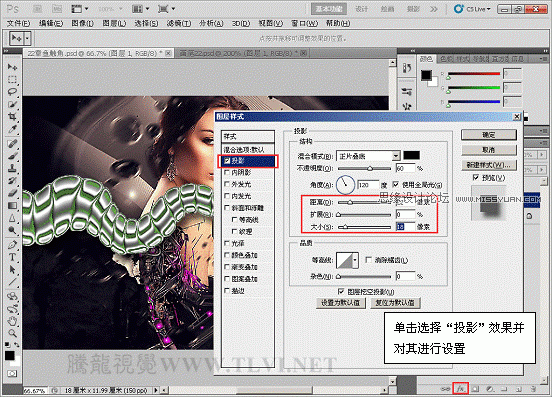Screen dimensions: 552x397
Task: Select the Pen tool
Action: click(12, 245)
